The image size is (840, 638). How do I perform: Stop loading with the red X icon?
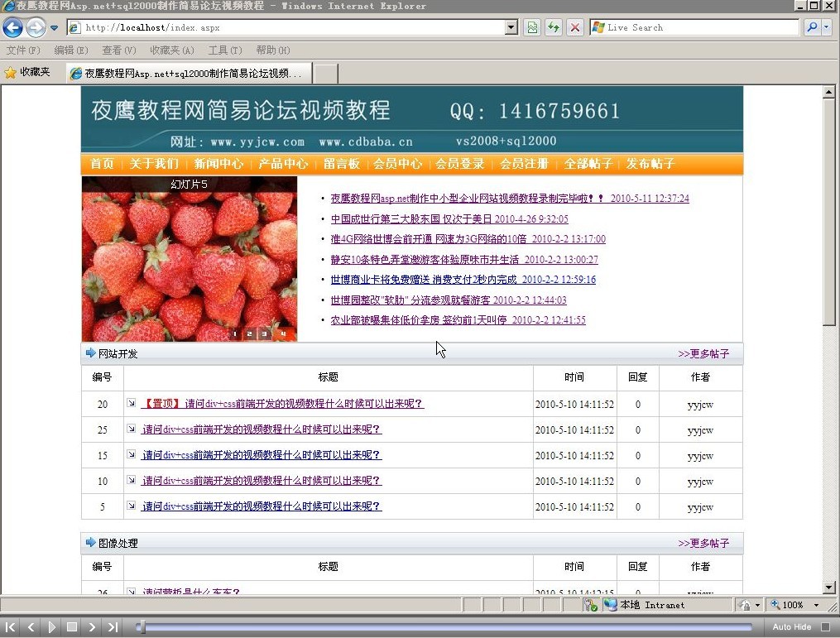coord(575,27)
